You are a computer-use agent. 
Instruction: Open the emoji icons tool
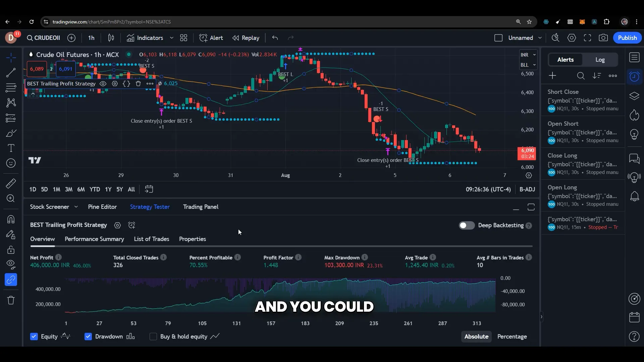coord(11,163)
